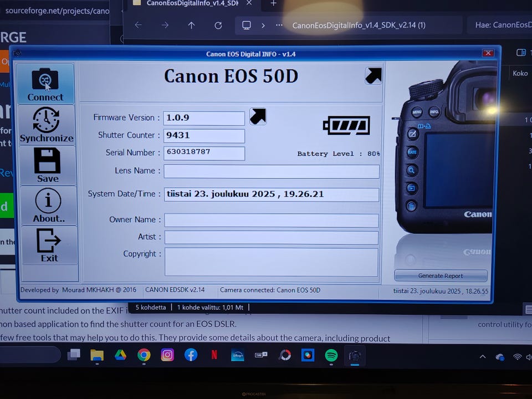Click ellipsis in Explorer address bar
Screen dimensions: 532x399
pyautogui.click(x=279, y=25)
